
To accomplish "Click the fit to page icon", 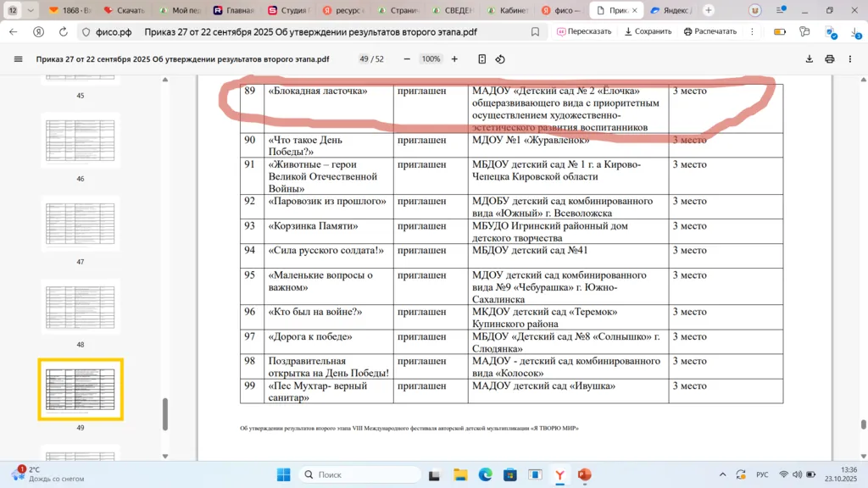I will coord(481,59).
